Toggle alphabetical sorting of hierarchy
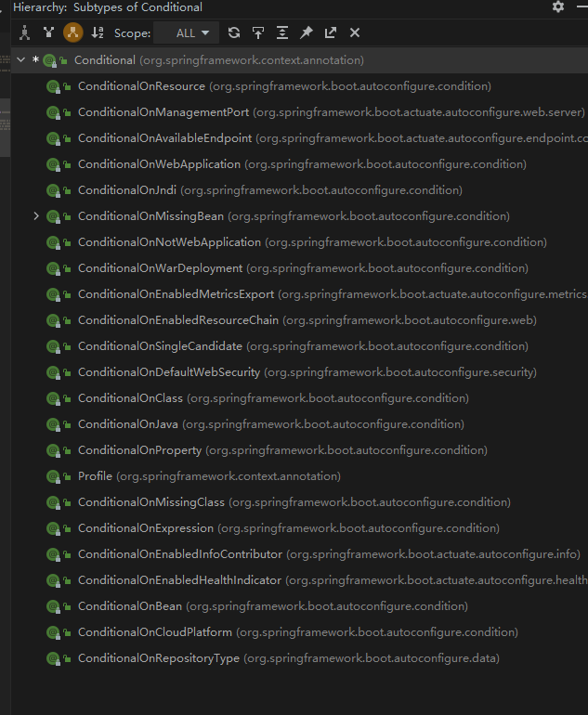The width and height of the screenshot is (588, 715). point(98,32)
